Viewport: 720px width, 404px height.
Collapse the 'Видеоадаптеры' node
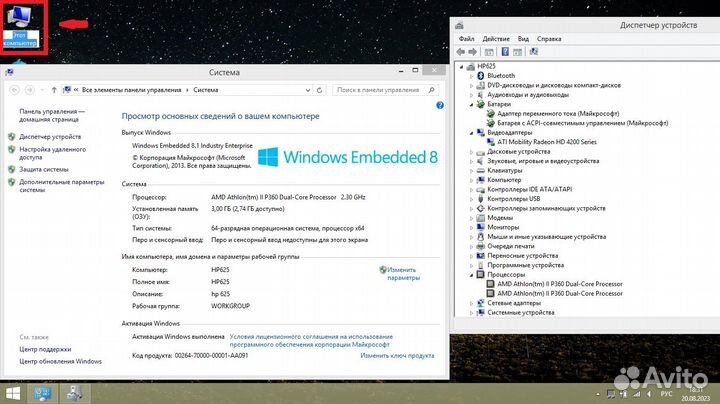tap(472, 133)
